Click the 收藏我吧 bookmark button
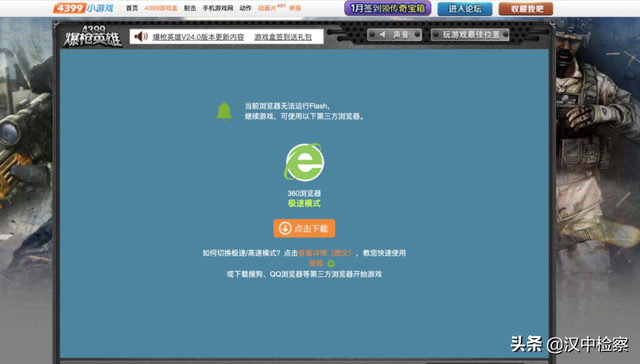The height and width of the screenshot is (364, 640). pos(526,9)
